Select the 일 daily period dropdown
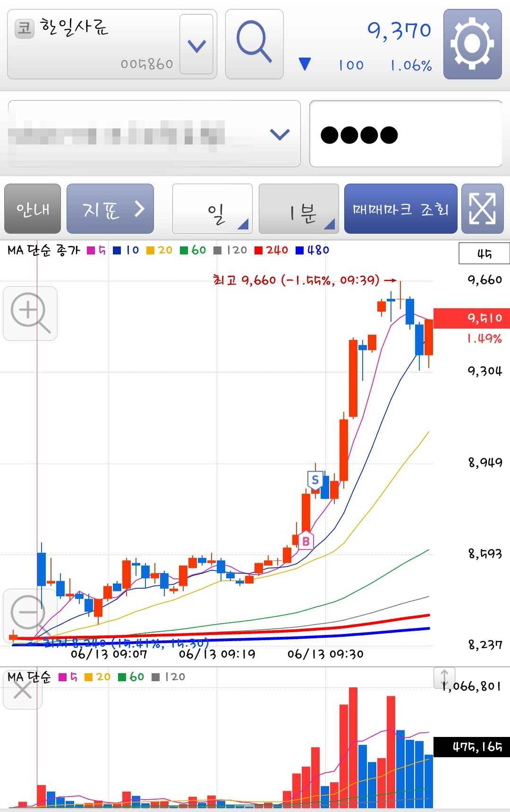Image resolution: width=510 pixels, height=812 pixels. click(212, 209)
